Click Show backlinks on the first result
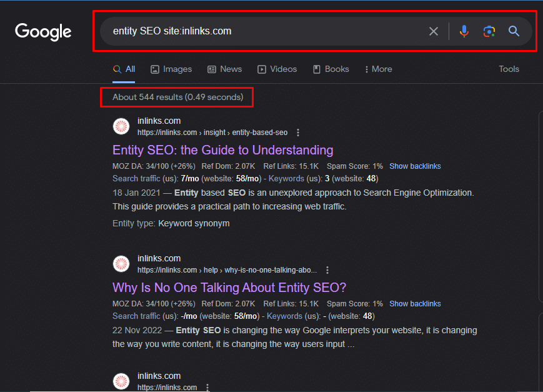Image resolution: width=543 pixels, height=392 pixels. click(x=415, y=166)
